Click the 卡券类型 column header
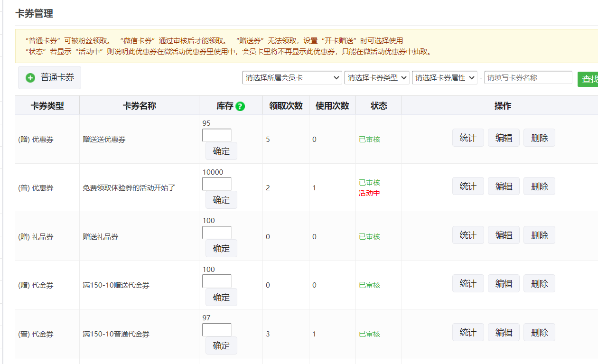Image resolution: width=598 pixels, height=364 pixels. 47,106
